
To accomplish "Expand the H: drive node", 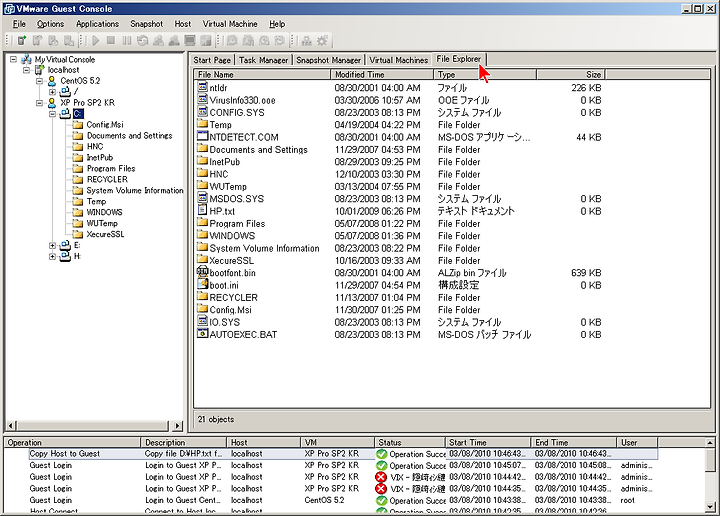I will point(52,257).
